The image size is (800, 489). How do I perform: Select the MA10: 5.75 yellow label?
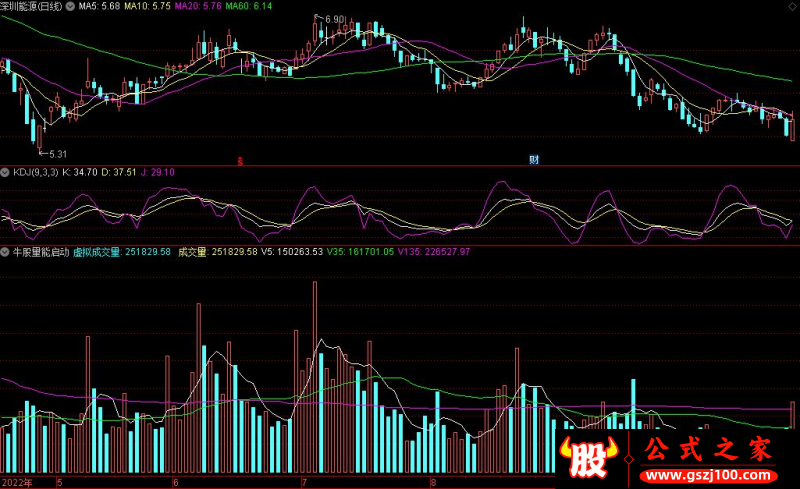pos(147,7)
